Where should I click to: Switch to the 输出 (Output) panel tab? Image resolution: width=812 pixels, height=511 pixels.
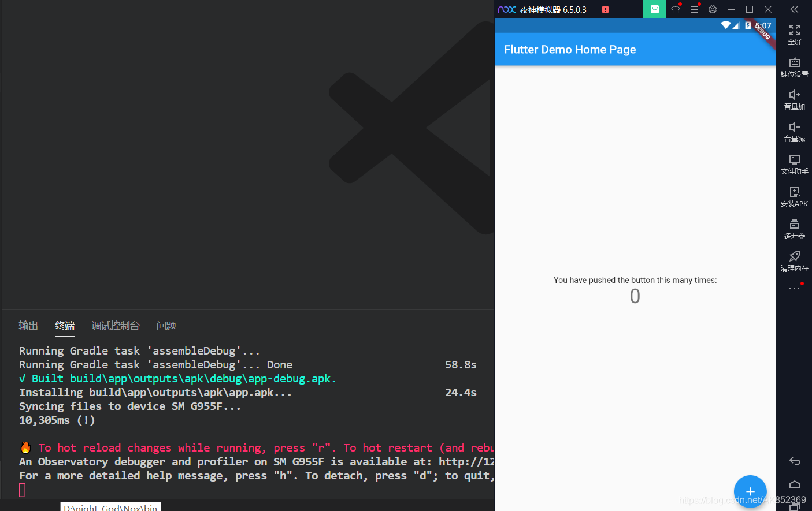28,326
